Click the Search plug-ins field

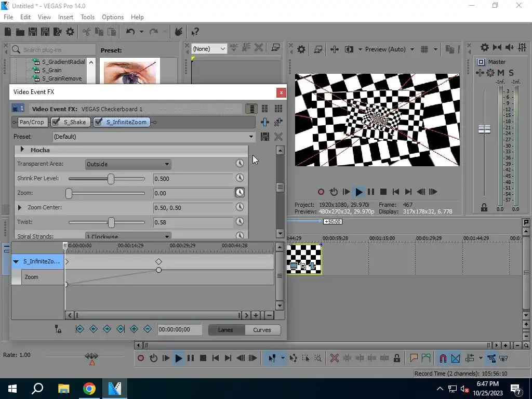[54, 49]
